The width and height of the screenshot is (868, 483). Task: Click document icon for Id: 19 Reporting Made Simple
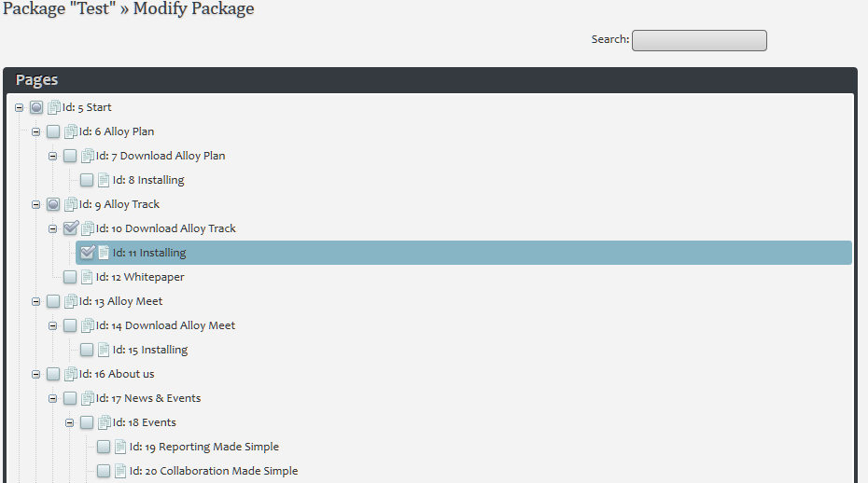(x=121, y=447)
